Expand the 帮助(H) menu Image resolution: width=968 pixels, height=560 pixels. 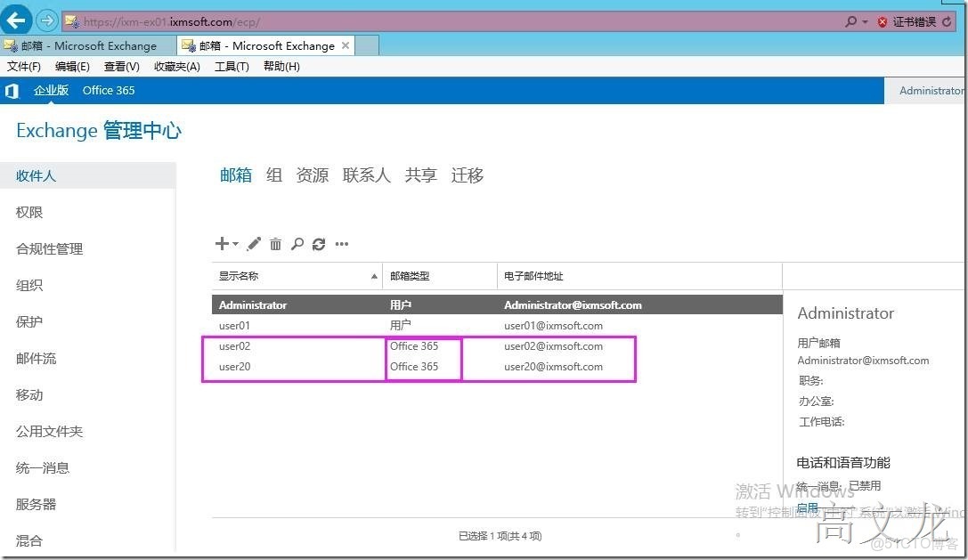pyautogui.click(x=281, y=65)
